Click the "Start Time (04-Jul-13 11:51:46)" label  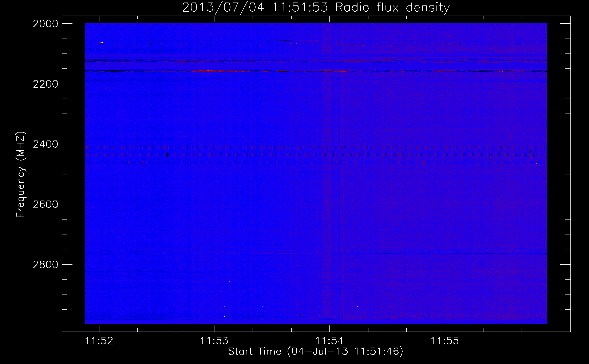[316, 352]
